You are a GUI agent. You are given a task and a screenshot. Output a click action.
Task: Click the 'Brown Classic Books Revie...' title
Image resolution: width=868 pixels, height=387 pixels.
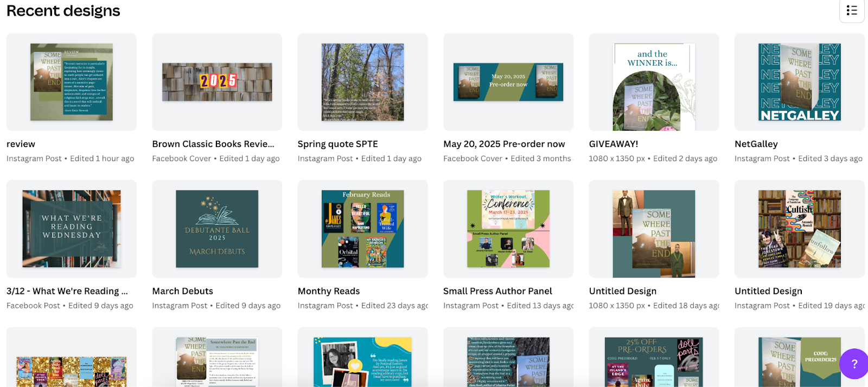pyautogui.click(x=213, y=144)
